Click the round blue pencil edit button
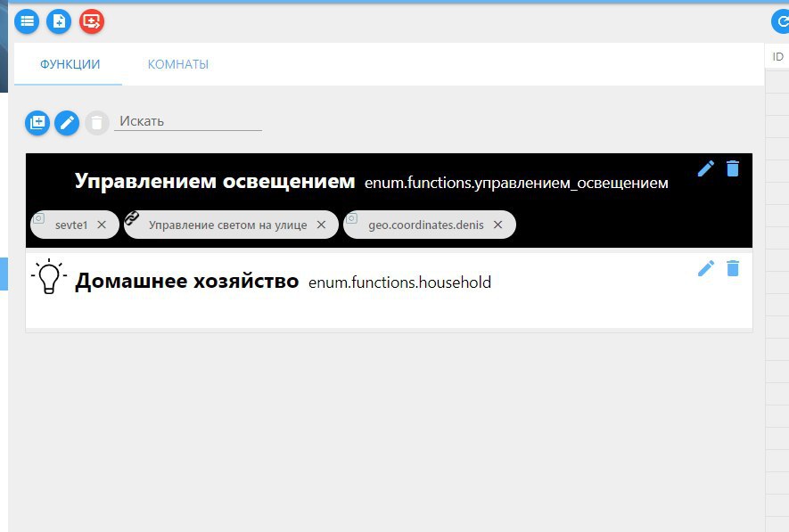Image resolution: width=789 pixels, height=532 pixels. click(67, 123)
